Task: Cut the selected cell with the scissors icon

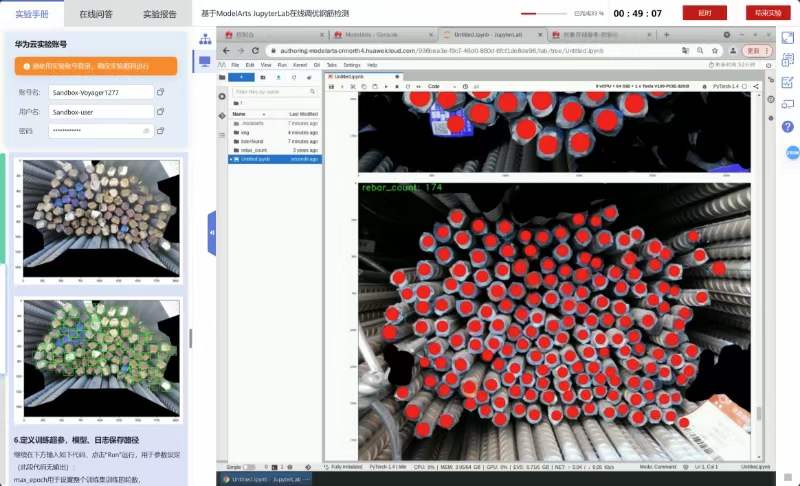Action: (x=353, y=87)
